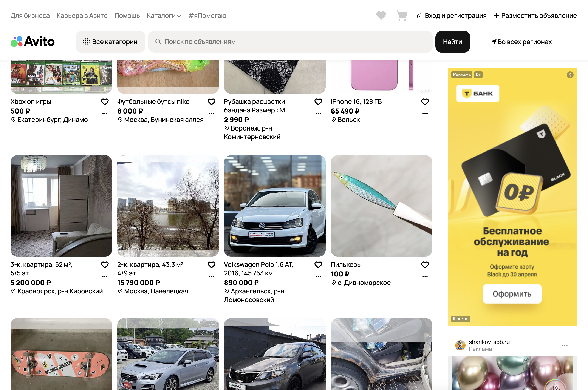
Task: Open sharikov-spb.ru ad options menu
Action: (x=564, y=345)
